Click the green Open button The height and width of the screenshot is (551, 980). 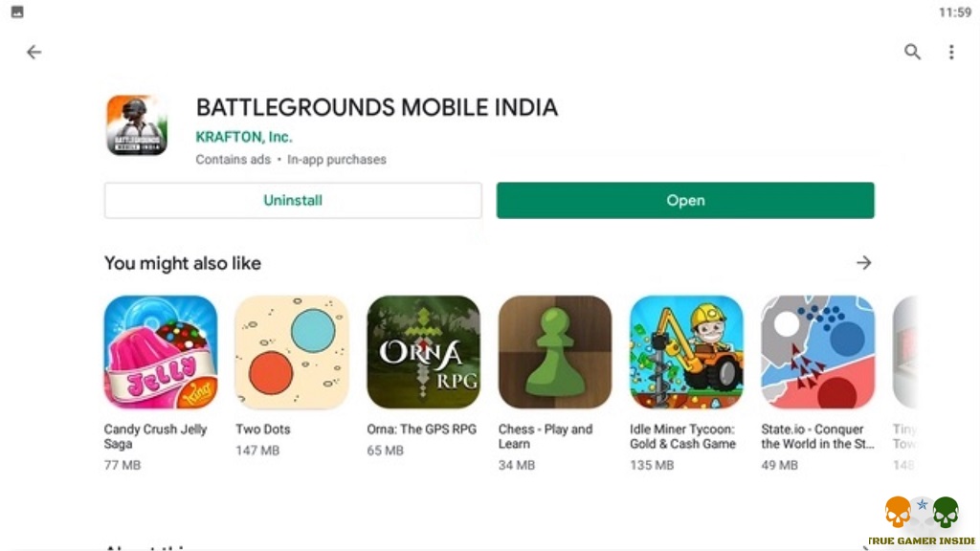tap(685, 201)
